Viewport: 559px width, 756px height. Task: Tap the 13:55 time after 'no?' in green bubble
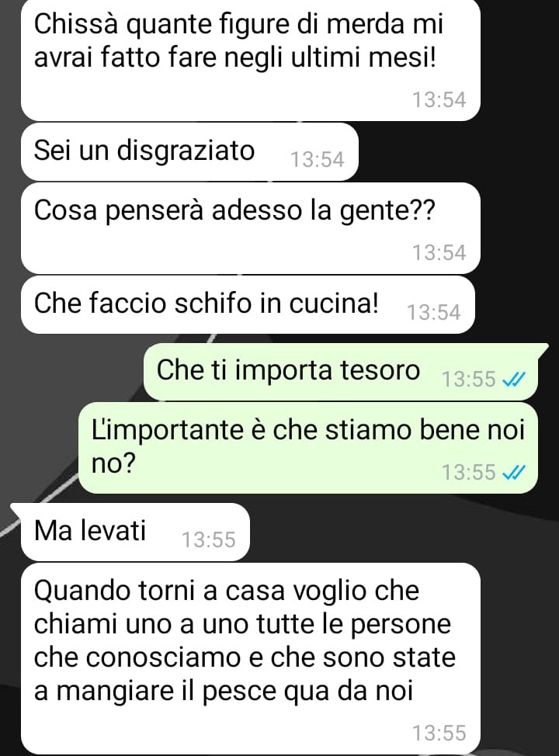pyautogui.click(x=469, y=473)
